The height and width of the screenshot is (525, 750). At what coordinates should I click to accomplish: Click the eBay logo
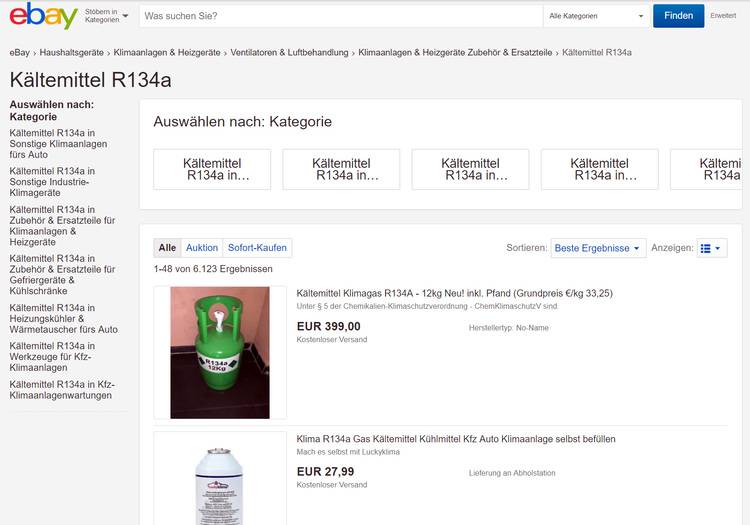pyautogui.click(x=44, y=16)
